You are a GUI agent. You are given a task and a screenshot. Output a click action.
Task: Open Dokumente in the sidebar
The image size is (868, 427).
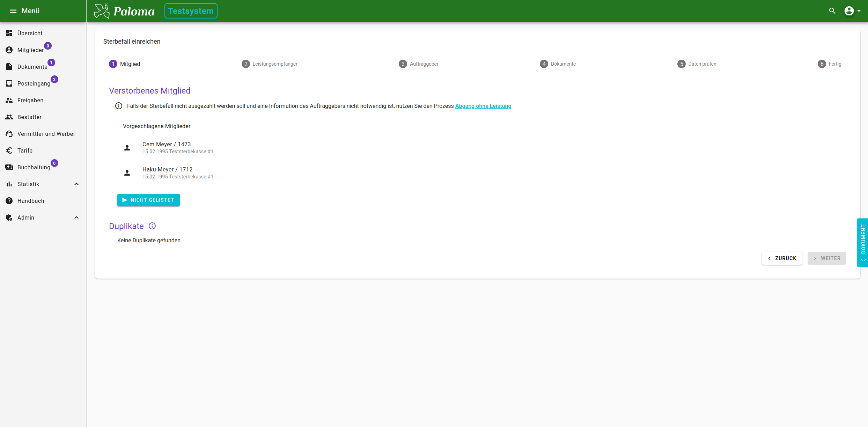tap(43, 67)
